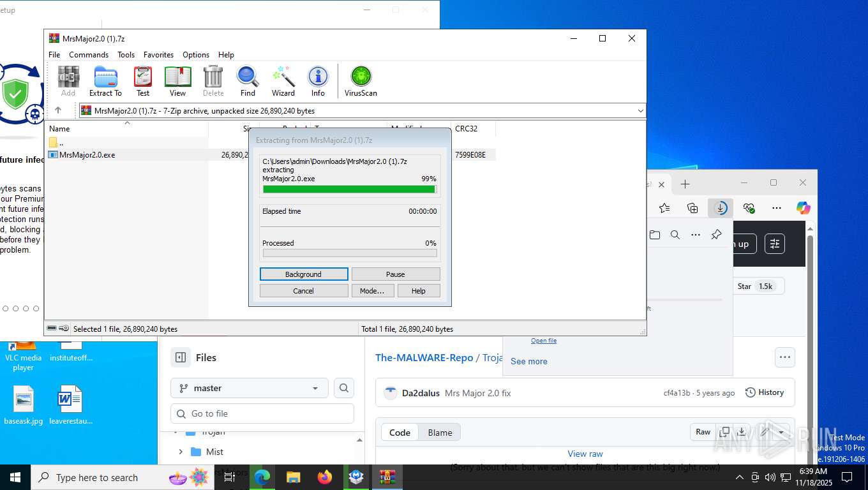
Task: Cancel the extraction
Action: coord(304,290)
